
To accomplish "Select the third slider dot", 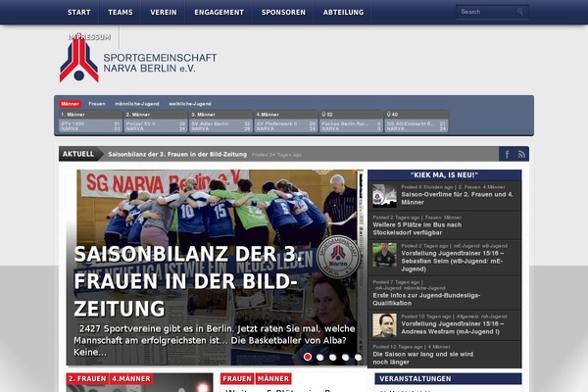I will pos(332,357).
